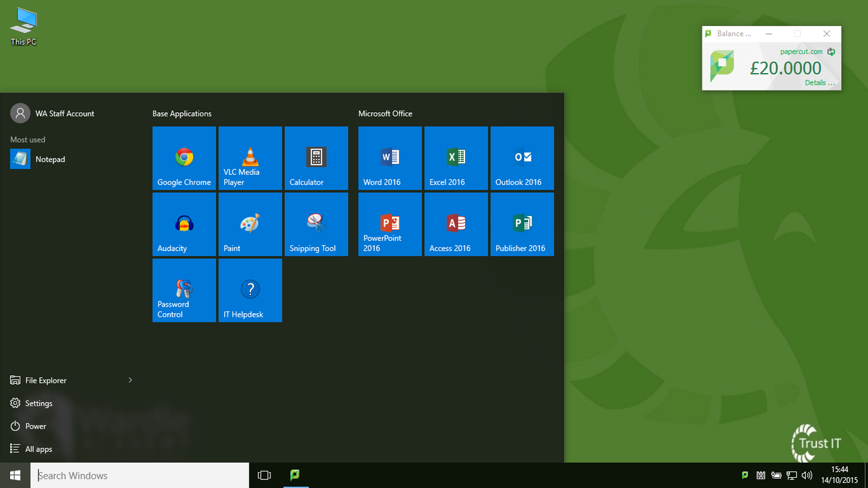Open the IT Helpdesk tile
The width and height of the screenshot is (868, 488).
[250, 290]
